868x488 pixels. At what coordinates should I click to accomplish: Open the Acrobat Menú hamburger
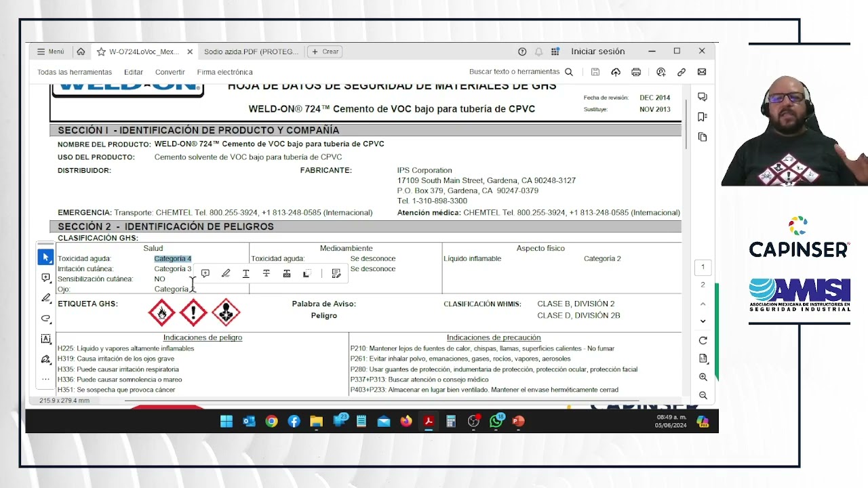[x=51, y=52]
